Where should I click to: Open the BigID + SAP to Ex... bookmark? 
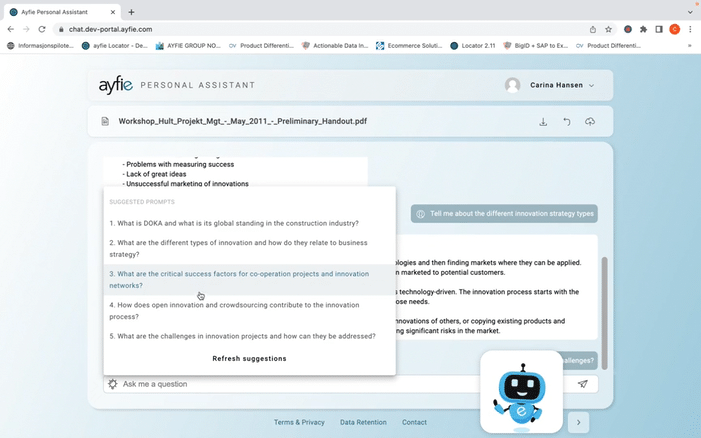coord(536,46)
